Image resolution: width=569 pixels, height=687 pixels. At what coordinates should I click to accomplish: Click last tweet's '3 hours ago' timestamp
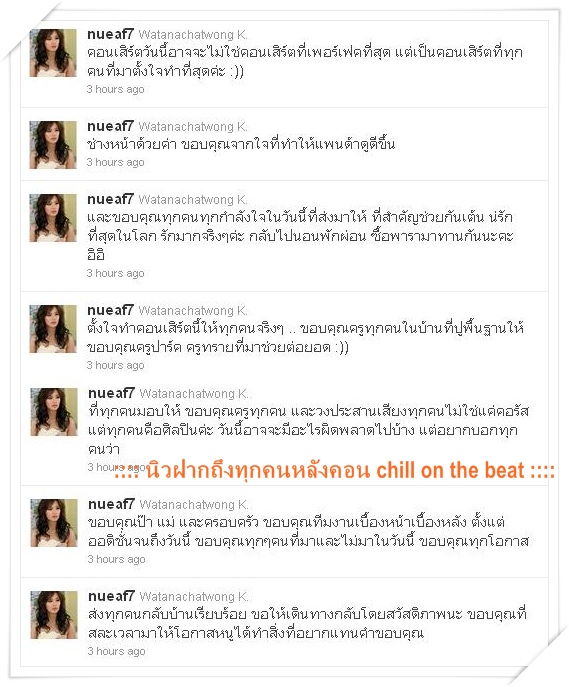116,652
